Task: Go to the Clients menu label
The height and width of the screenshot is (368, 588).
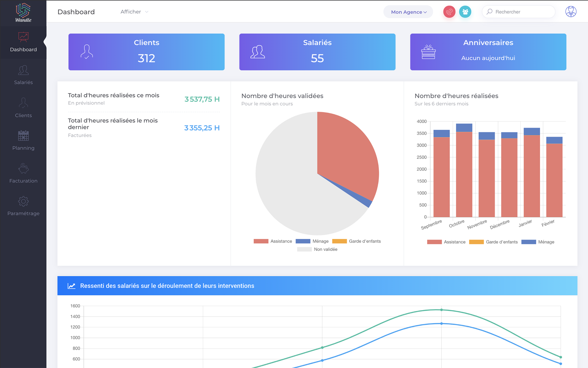Action: [x=23, y=115]
